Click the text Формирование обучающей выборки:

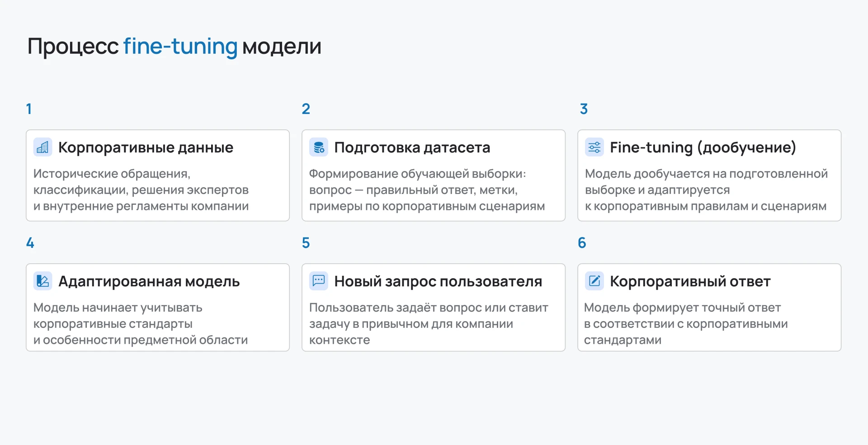click(x=417, y=174)
